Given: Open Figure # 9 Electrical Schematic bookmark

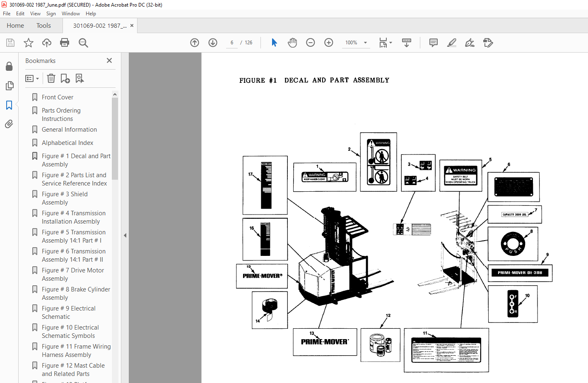Looking at the screenshot, I should point(68,313).
